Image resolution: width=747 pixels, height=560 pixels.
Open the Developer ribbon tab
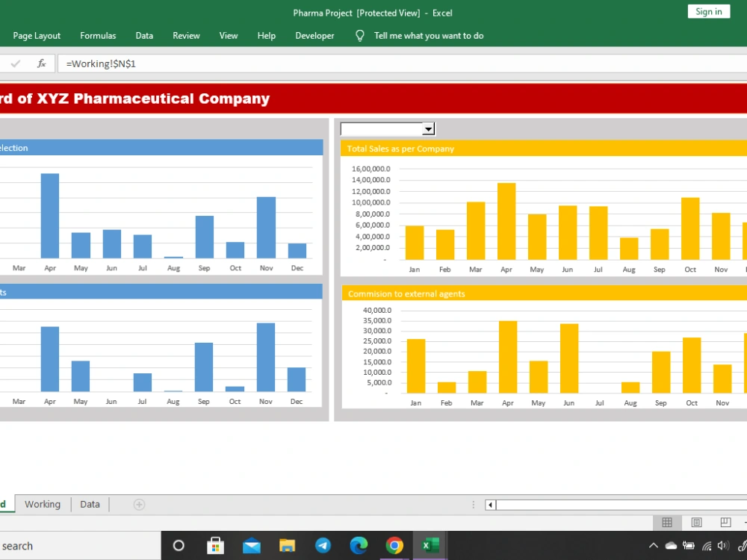314,36
